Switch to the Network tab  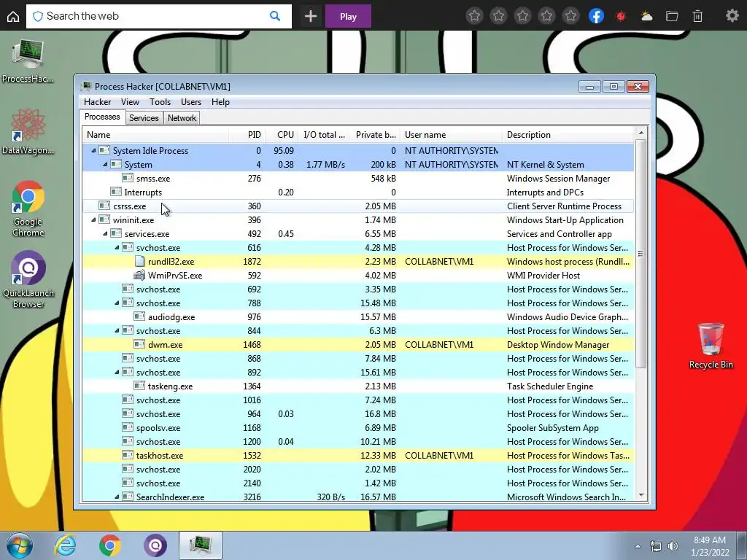[182, 118]
